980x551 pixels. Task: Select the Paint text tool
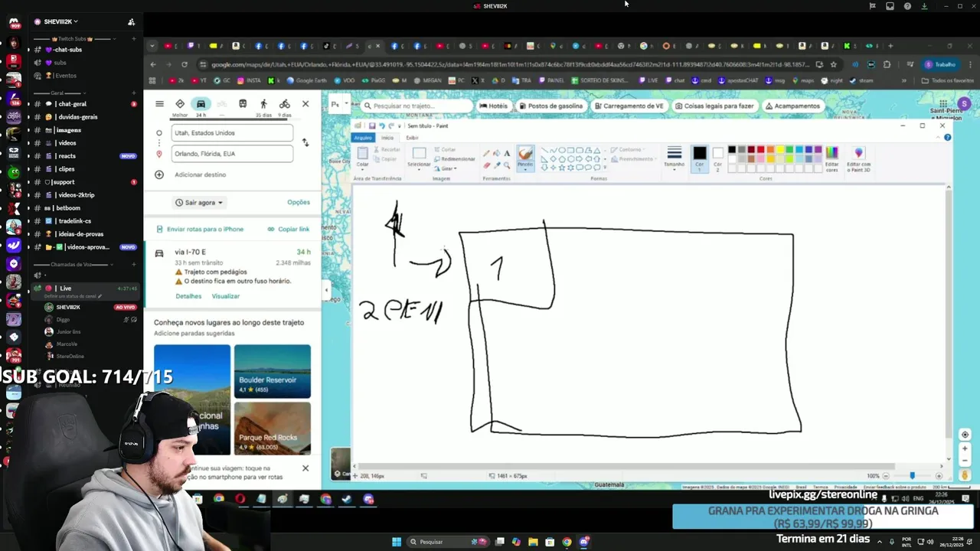click(x=507, y=153)
